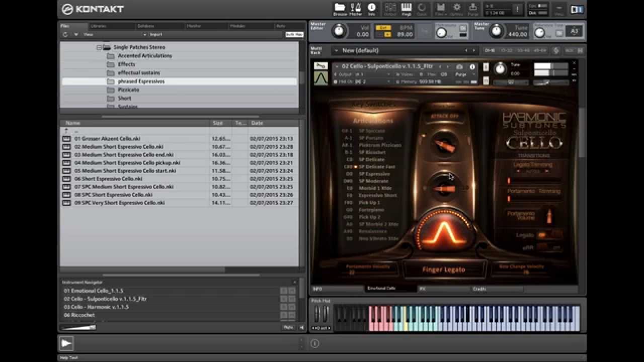644x362 pixels.
Task: Show rack page 17-32
Action: click(507, 50)
